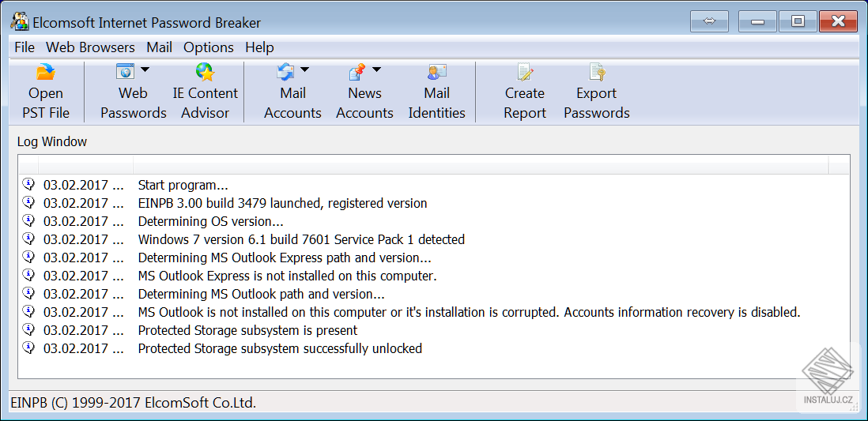Click the News Accounts pin icon
This screenshot has height=421, width=868.
[357, 73]
